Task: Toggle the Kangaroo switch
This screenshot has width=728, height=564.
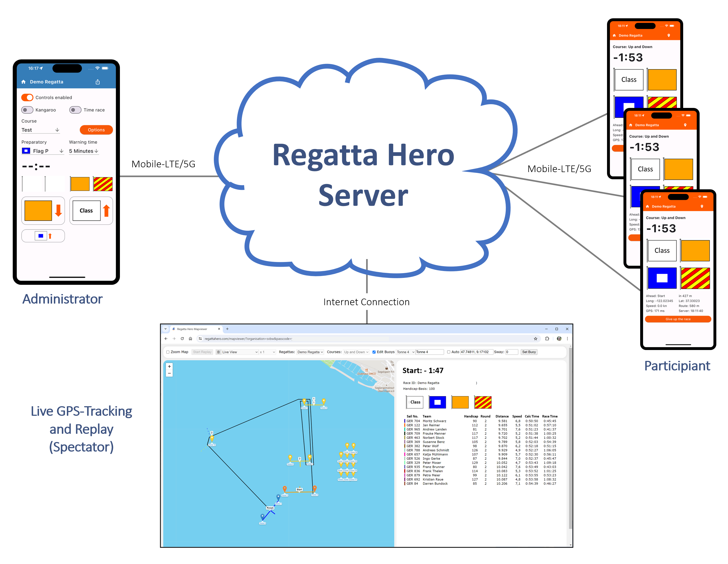Action: (x=27, y=110)
